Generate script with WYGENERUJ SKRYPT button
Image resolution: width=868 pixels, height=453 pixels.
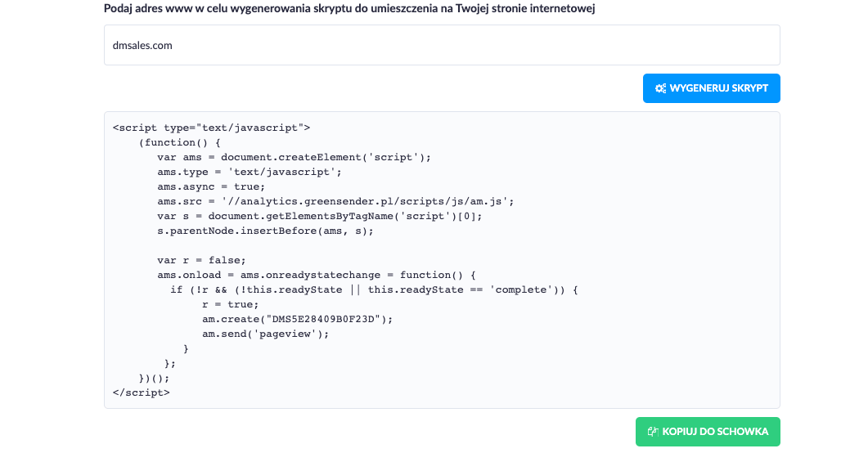pos(712,88)
